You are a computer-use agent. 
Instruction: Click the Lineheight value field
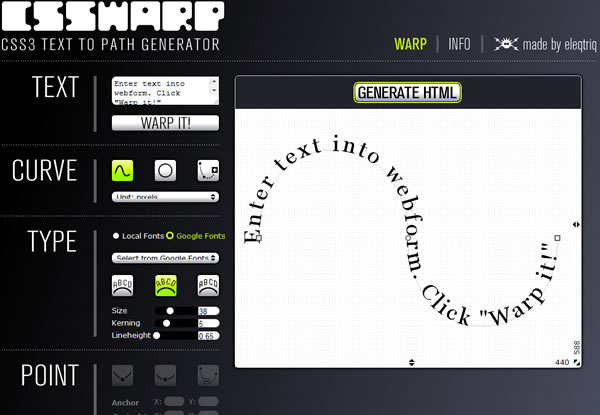coord(209,335)
